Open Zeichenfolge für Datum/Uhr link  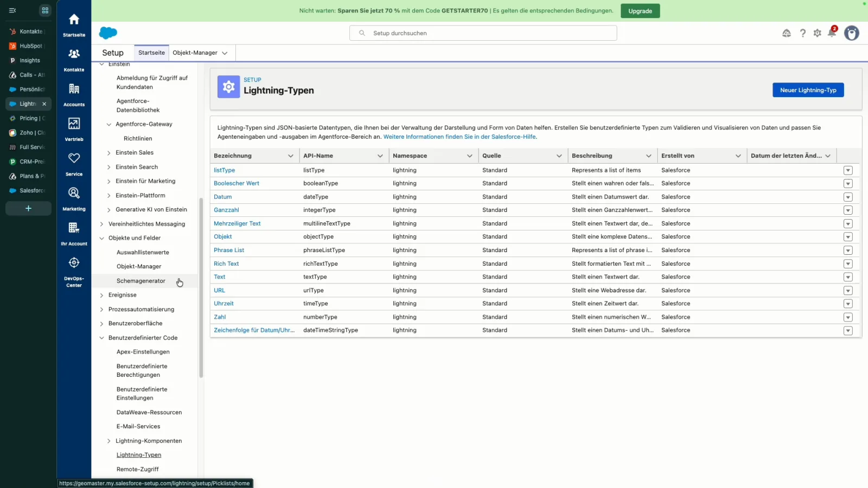254,330
